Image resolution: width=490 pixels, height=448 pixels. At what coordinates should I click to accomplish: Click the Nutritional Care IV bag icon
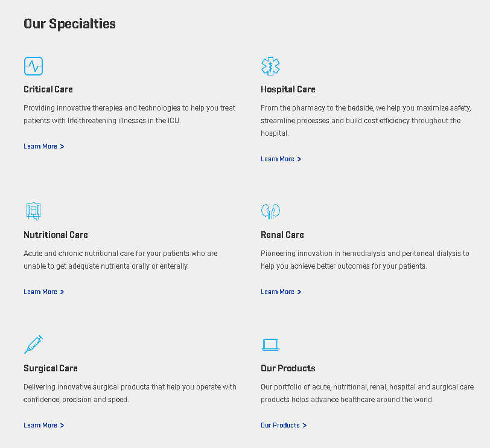[33, 211]
